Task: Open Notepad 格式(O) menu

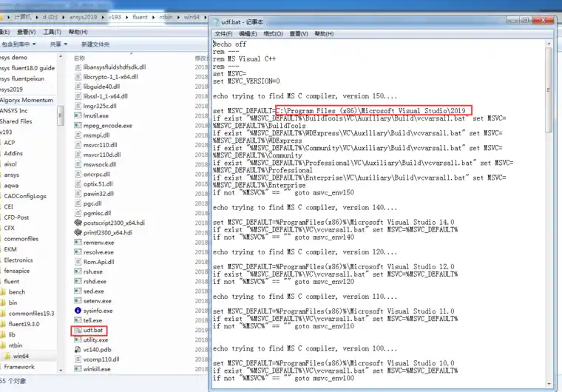Action: pos(273,34)
